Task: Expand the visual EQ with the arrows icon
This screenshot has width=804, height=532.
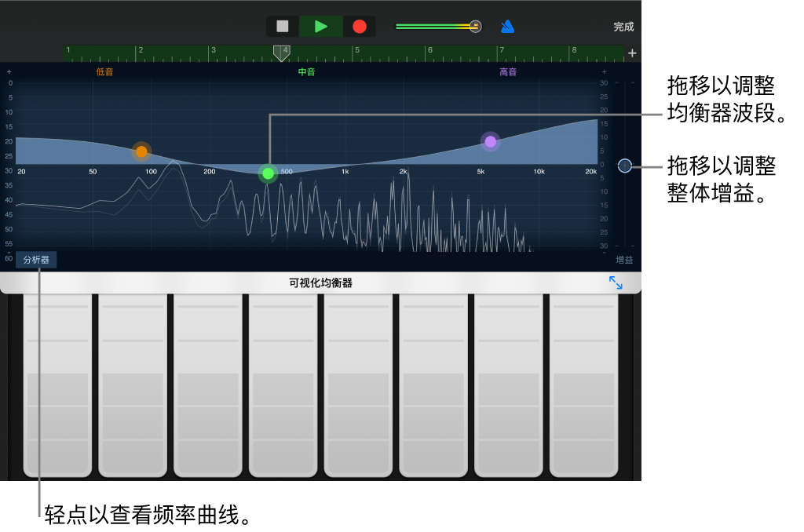Action: [x=616, y=282]
